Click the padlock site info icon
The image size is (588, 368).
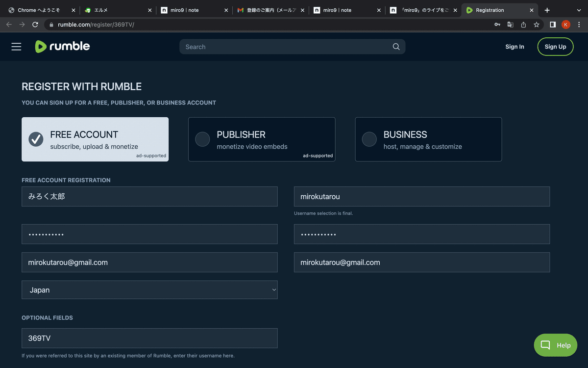(x=51, y=25)
